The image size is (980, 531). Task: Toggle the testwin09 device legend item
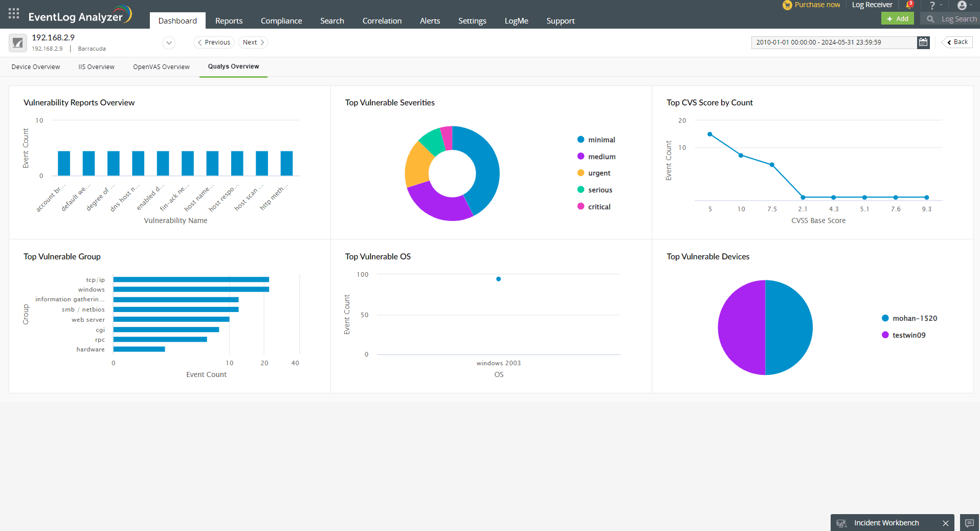(x=904, y=335)
